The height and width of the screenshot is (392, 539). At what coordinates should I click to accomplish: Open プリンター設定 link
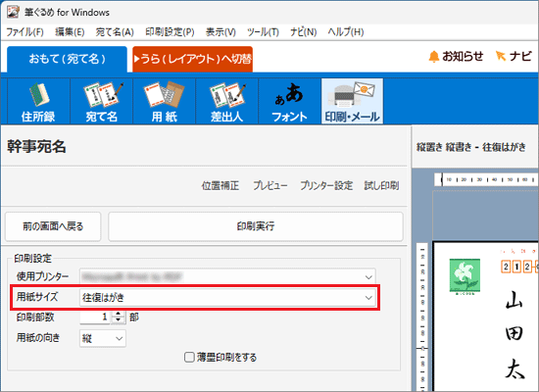(x=326, y=185)
